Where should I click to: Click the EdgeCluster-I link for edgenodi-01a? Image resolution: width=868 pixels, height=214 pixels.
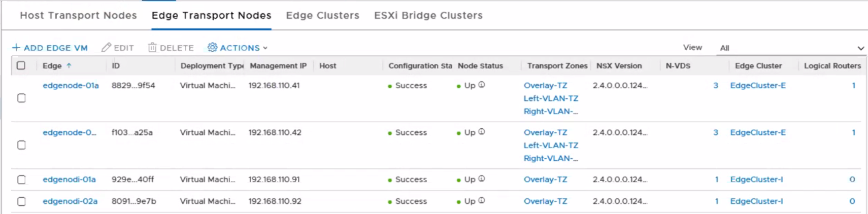756,179
